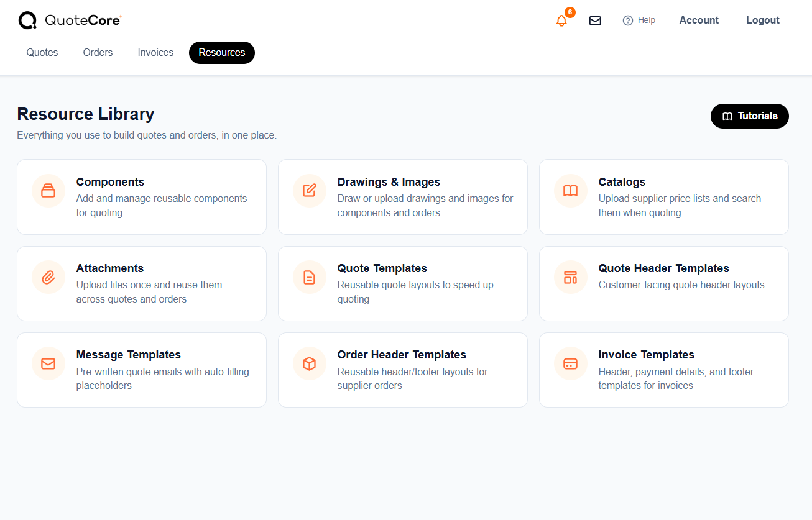Open the messages envelope icon
Screen dimensions: 812x520
pyautogui.click(x=595, y=21)
